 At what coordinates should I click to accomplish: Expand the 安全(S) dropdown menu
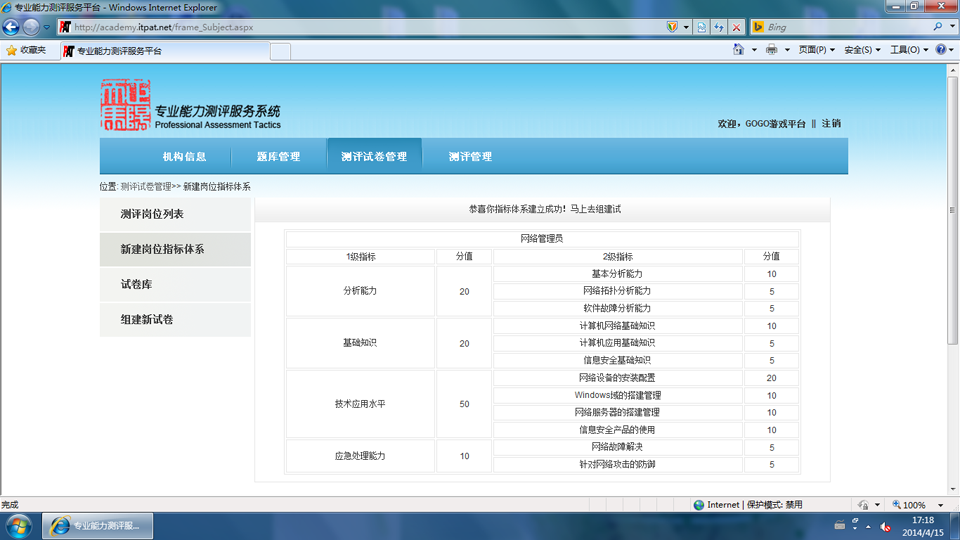click(x=862, y=50)
